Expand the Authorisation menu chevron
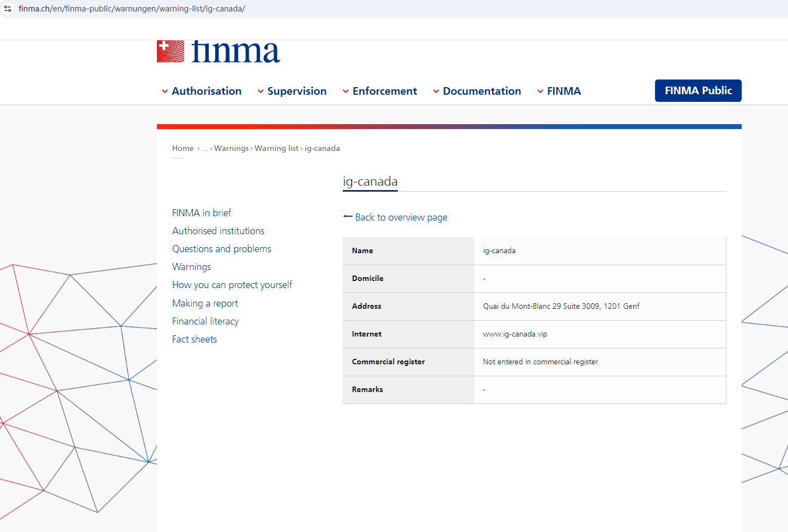The height and width of the screenshot is (532, 788). click(165, 91)
